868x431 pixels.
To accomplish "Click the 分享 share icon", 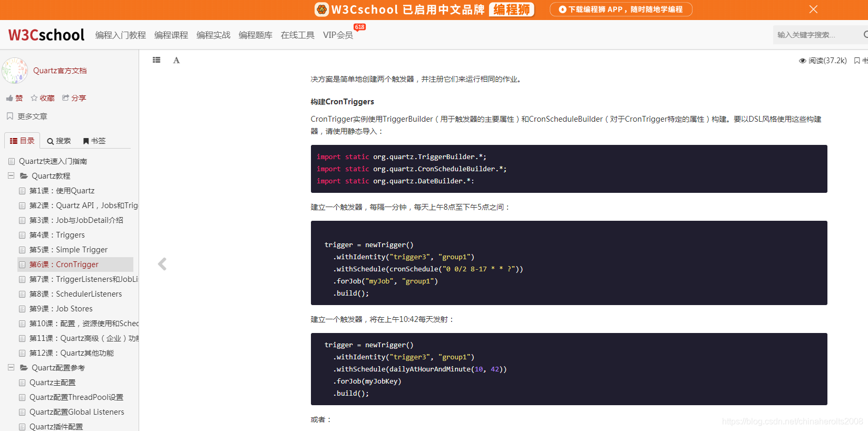I will [x=66, y=98].
